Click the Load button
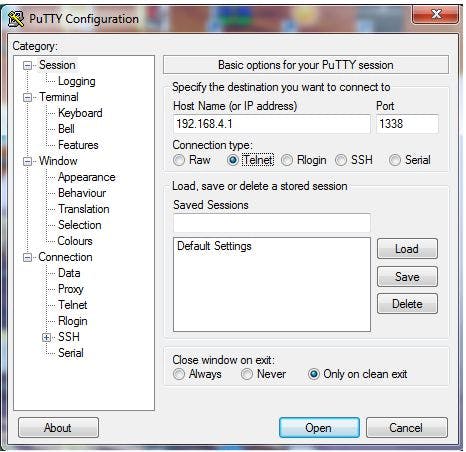 point(407,249)
